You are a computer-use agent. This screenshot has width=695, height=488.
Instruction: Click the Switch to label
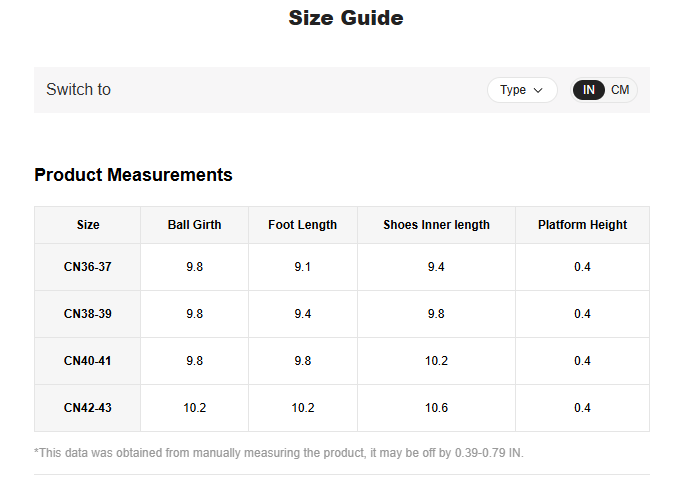78,90
